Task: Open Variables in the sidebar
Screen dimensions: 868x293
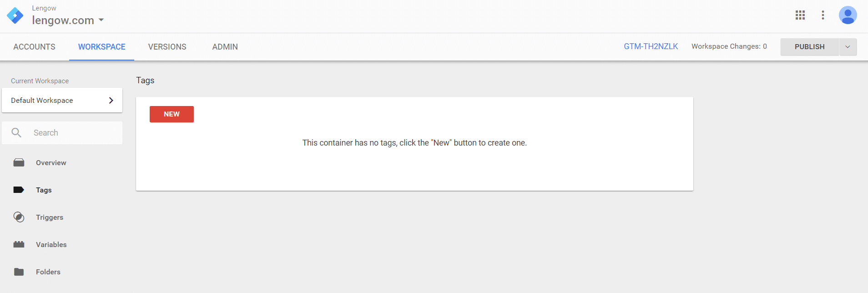Action: (x=51, y=245)
